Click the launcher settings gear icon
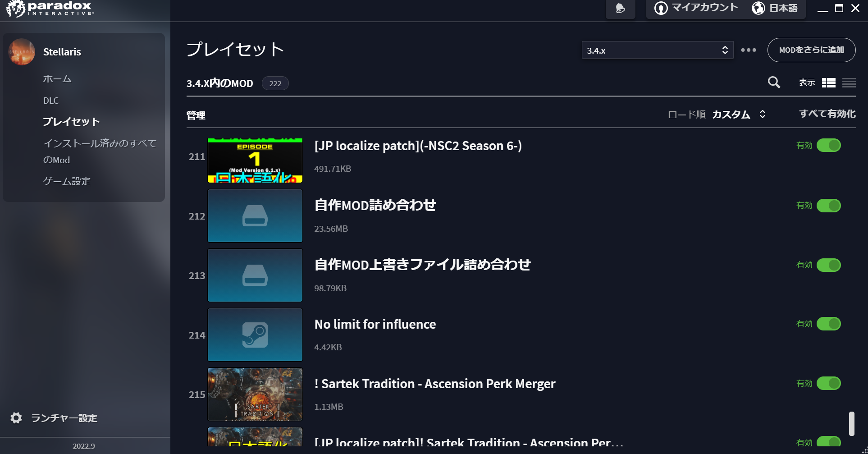The image size is (868, 454). [x=16, y=418]
